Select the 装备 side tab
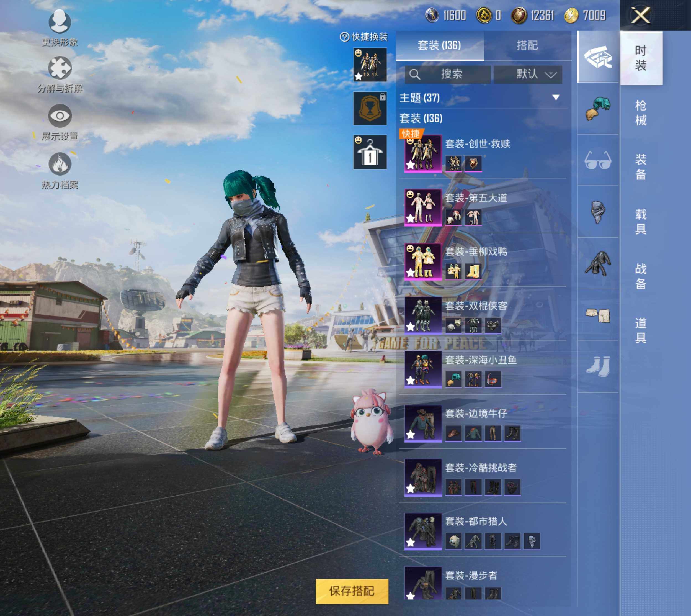 641,167
